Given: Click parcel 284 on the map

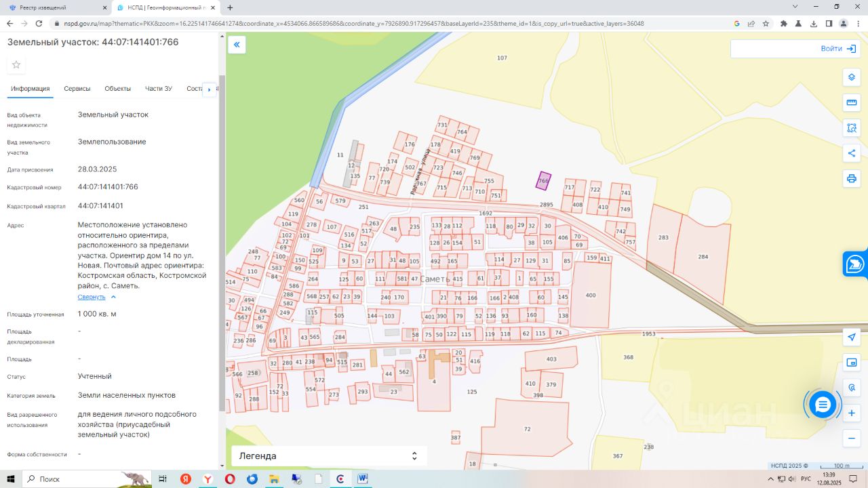Looking at the screenshot, I should pyautogui.click(x=703, y=257).
